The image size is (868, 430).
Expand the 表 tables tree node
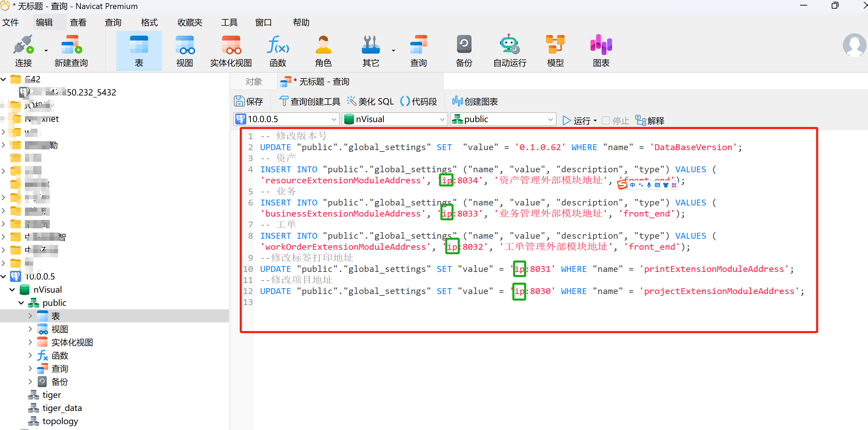click(30, 316)
